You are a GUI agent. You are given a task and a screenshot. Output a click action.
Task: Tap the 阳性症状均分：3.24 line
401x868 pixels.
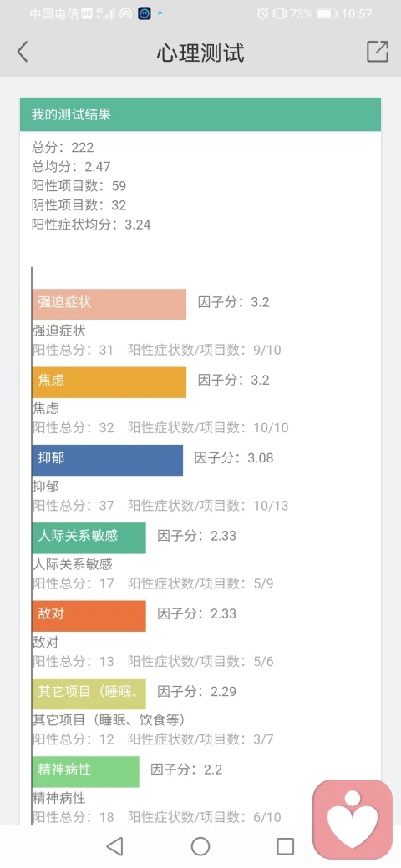91,225
